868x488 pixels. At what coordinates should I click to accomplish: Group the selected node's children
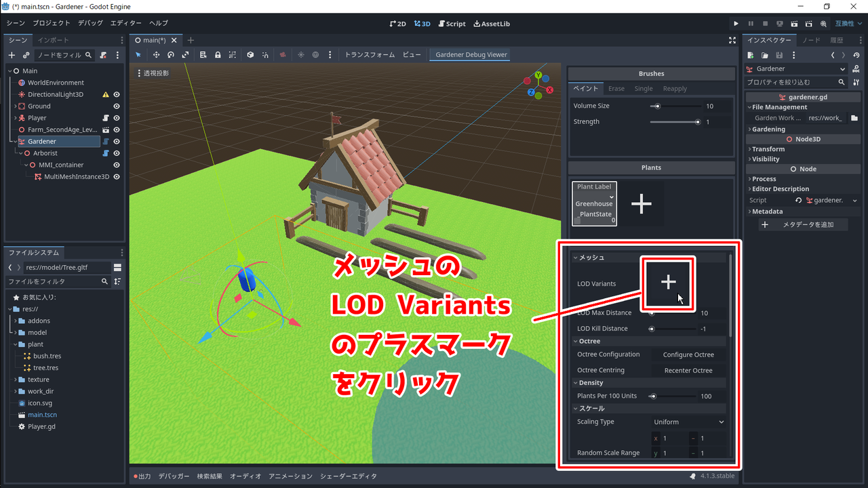tap(233, 55)
